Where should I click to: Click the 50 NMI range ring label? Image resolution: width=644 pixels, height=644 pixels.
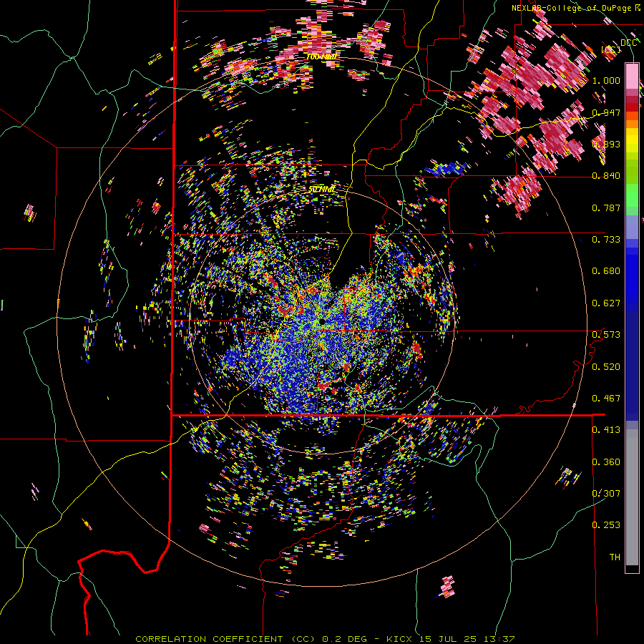click(322, 190)
